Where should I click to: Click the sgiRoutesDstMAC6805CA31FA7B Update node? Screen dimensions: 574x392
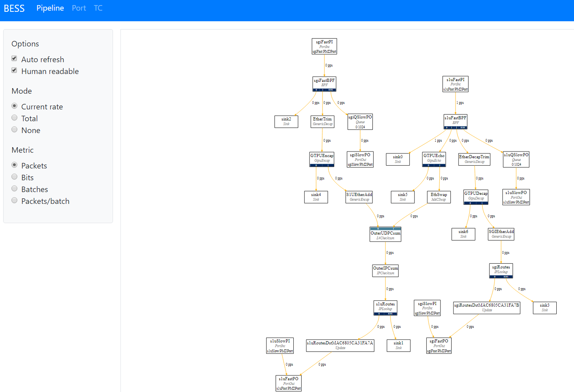pos(487,308)
